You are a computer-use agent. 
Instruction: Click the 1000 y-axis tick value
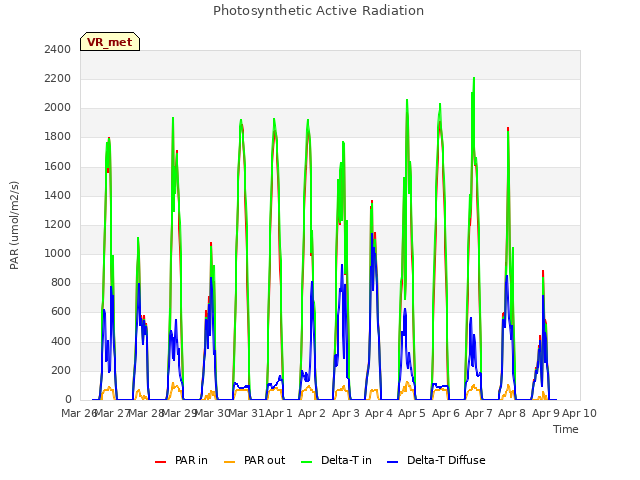point(58,253)
